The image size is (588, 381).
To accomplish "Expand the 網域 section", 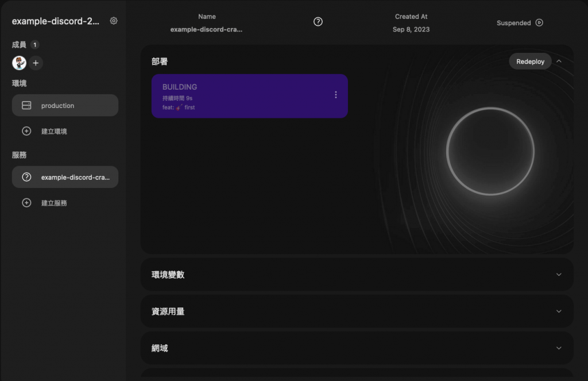I will (x=357, y=348).
